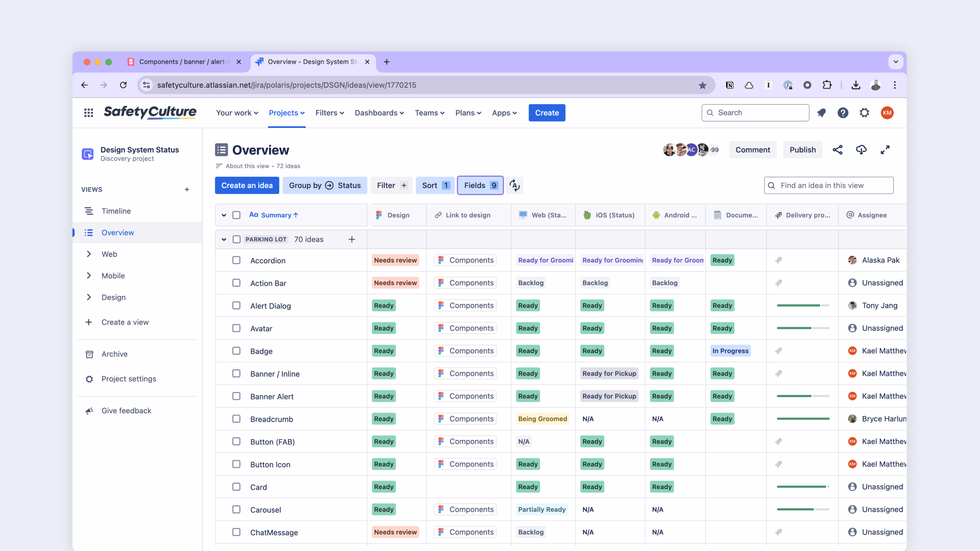The image size is (980, 551).
Task: Click the share icon next to Publish
Action: point(837,150)
